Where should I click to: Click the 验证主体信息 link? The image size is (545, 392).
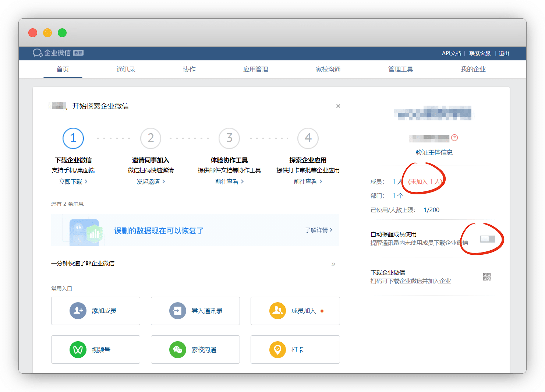(434, 152)
